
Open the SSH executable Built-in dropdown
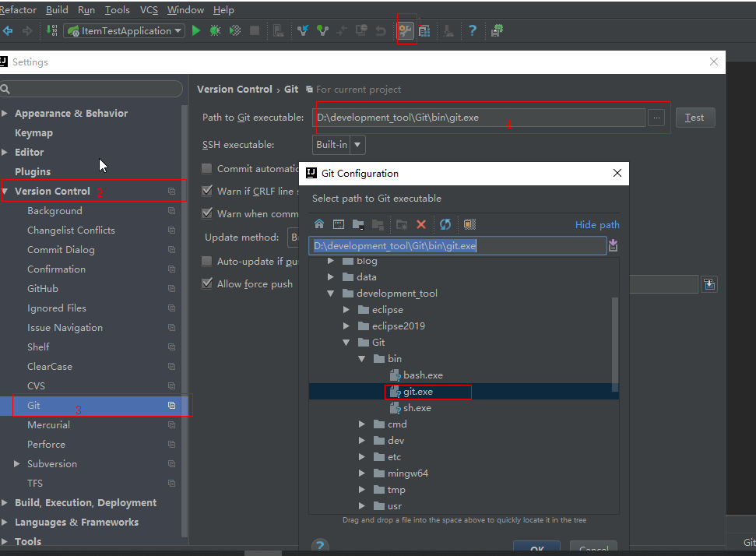[x=339, y=144]
